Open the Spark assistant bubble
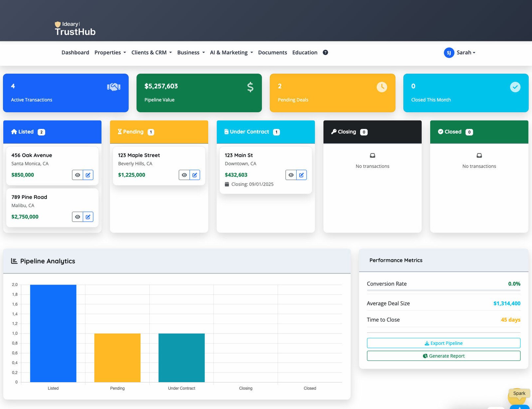 (519, 393)
